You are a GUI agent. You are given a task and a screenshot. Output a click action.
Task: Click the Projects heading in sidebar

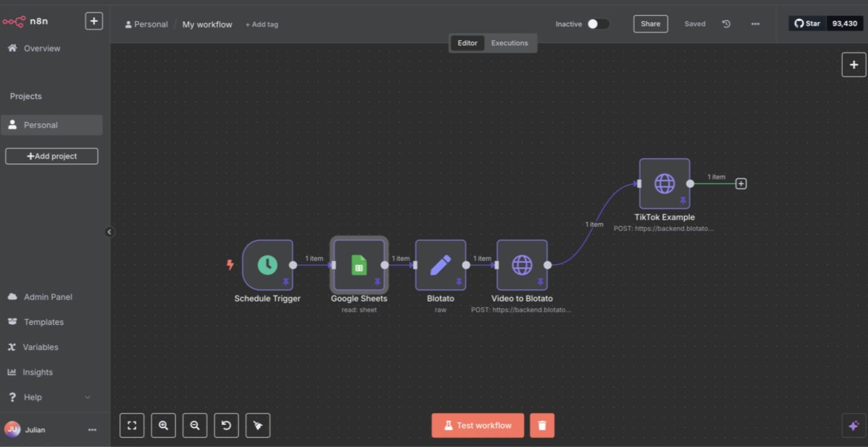26,96
